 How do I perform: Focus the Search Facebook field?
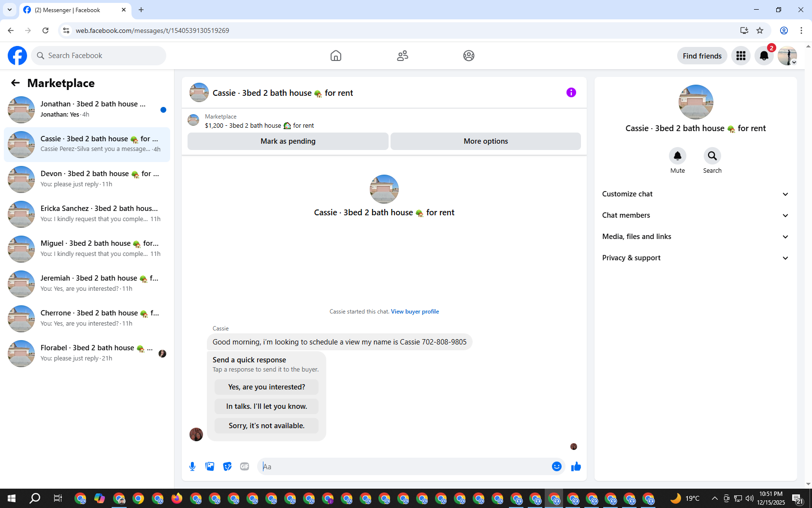[x=99, y=56]
